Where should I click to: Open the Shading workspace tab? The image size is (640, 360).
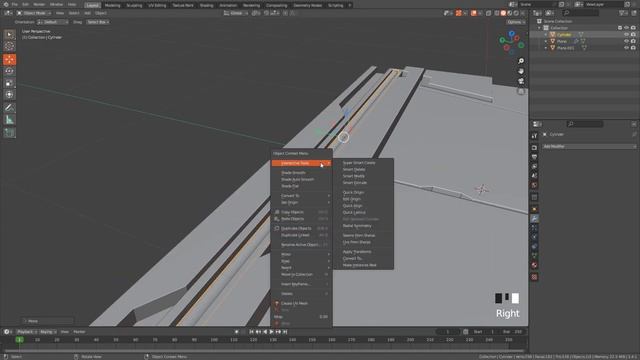pyautogui.click(x=207, y=5)
